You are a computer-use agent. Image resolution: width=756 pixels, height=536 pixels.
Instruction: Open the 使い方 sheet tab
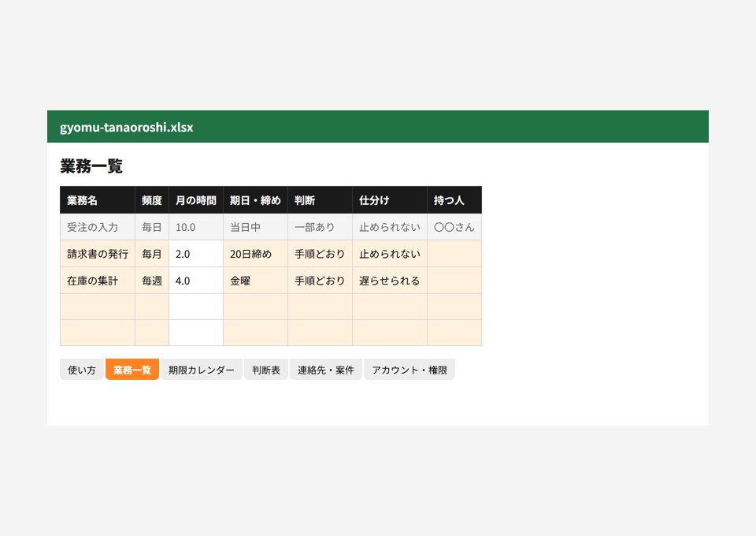coord(81,370)
